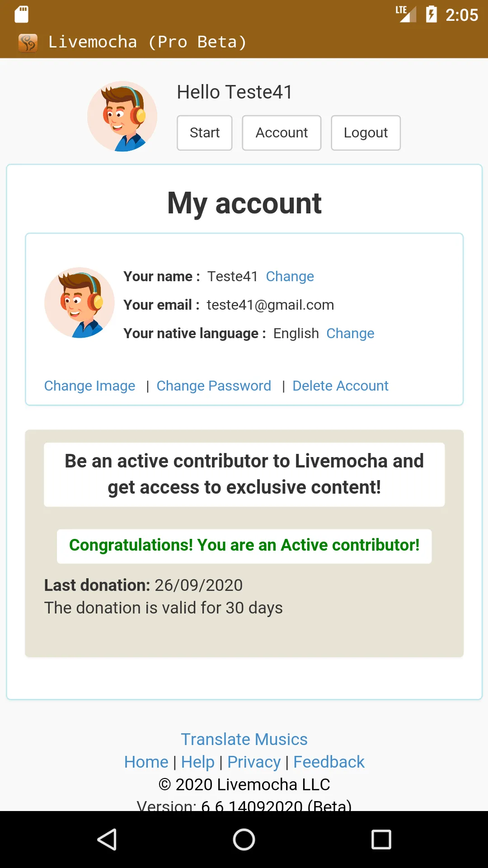Open the Help footer link
The height and width of the screenshot is (868, 488).
point(198,762)
